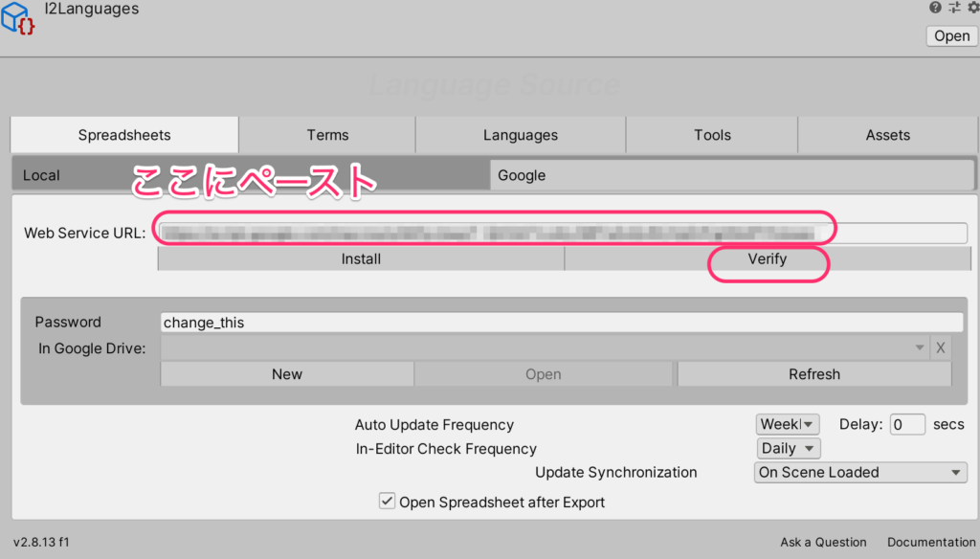The image size is (980, 559).
Task: Open the In Google Drive dropdown
Action: 545,348
